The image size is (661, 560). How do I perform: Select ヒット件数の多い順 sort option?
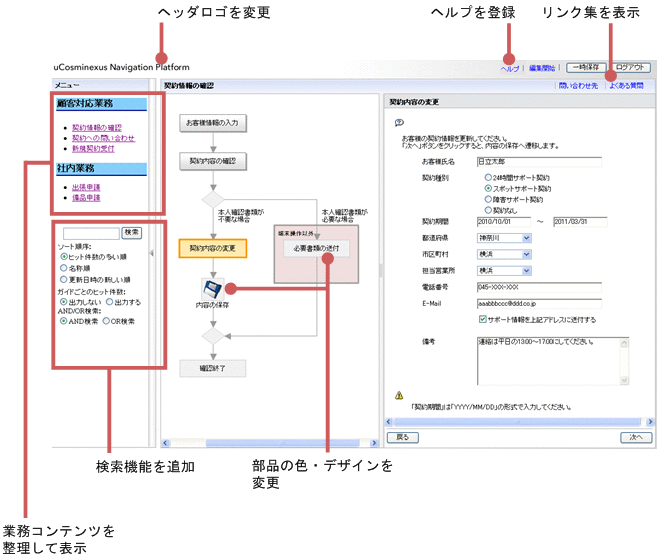click(x=64, y=256)
